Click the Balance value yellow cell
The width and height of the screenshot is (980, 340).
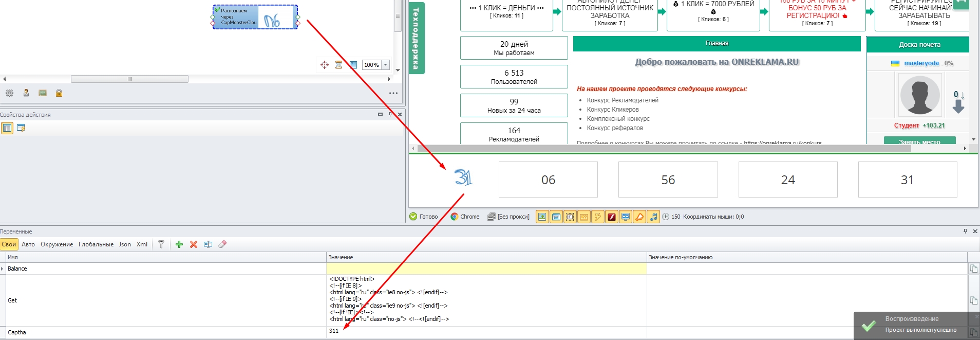(486, 269)
